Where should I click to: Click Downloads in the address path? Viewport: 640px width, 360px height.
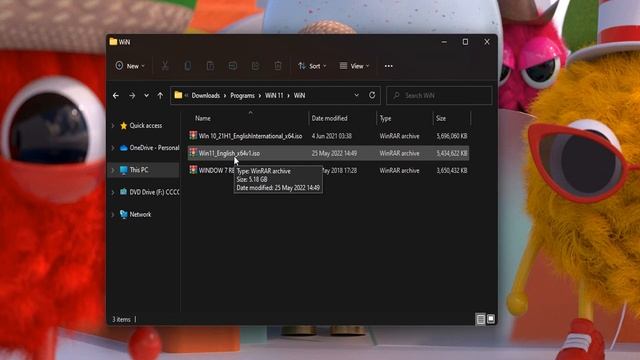(x=206, y=96)
